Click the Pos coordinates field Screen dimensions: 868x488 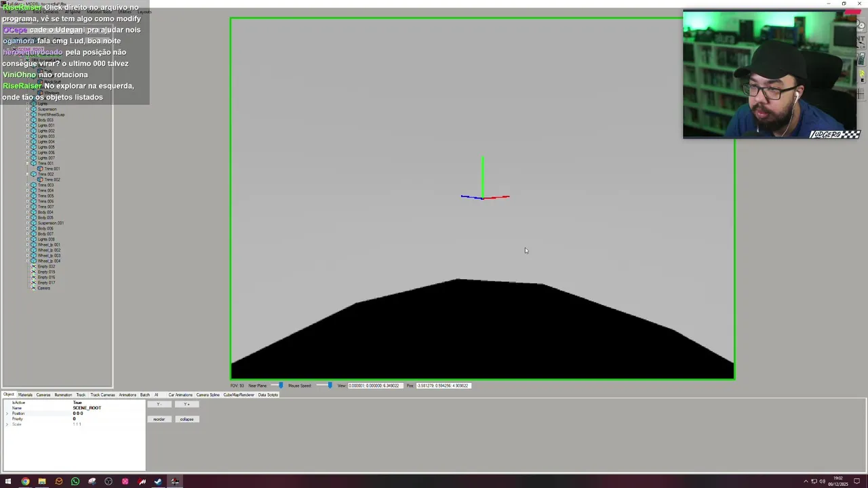[443, 386]
